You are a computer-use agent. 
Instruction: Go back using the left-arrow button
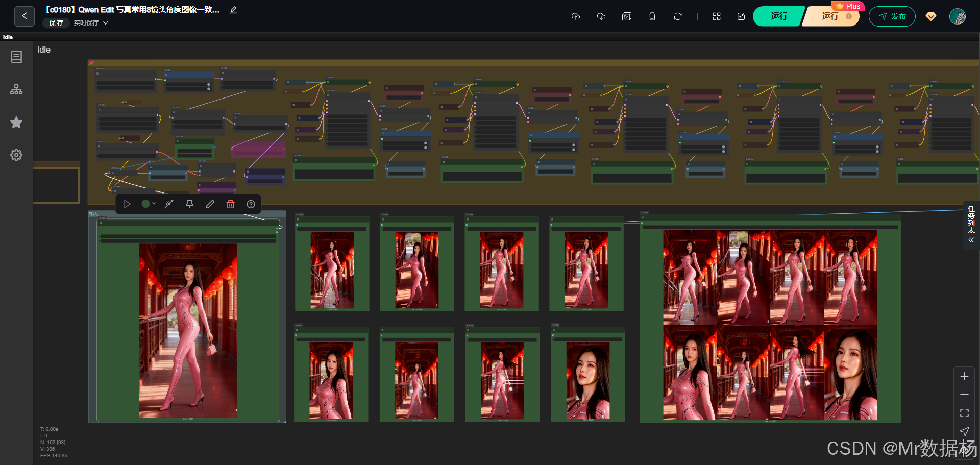click(x=24, y=16)
